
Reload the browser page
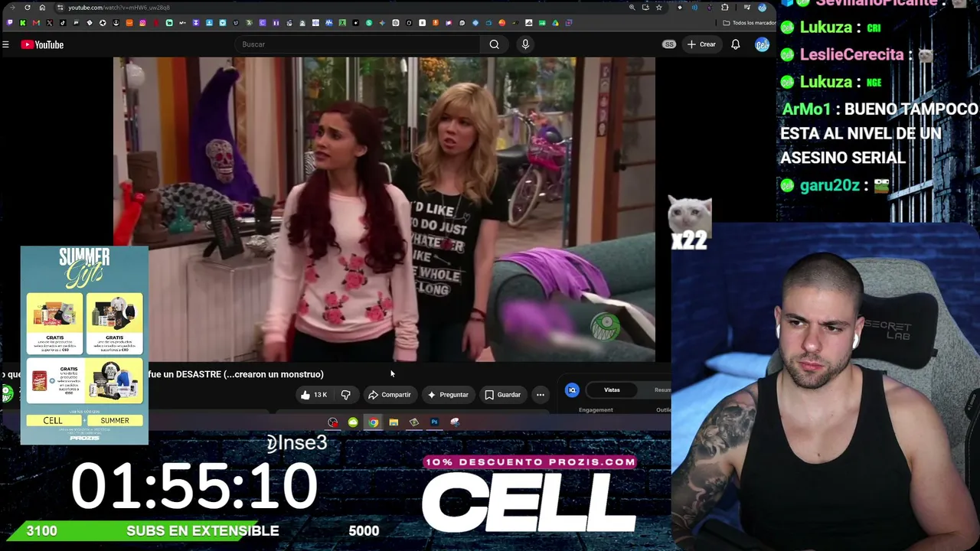coord(28,8)
